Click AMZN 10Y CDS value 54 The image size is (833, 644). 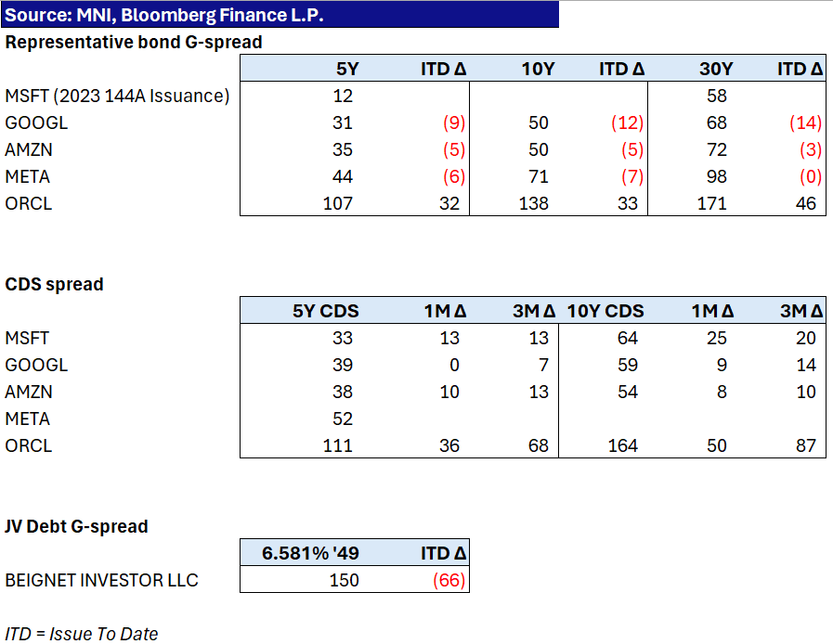[x=628, y=392]
